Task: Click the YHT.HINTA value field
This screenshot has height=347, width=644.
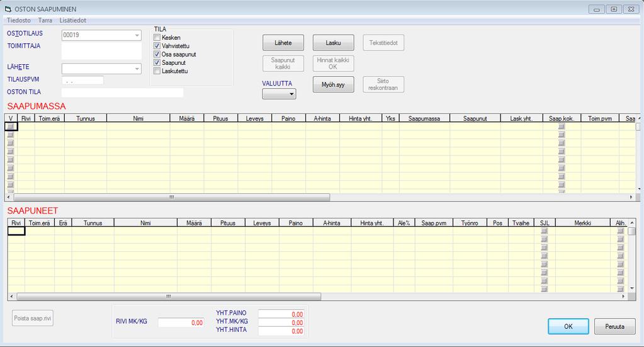Action: pos(281,331)
